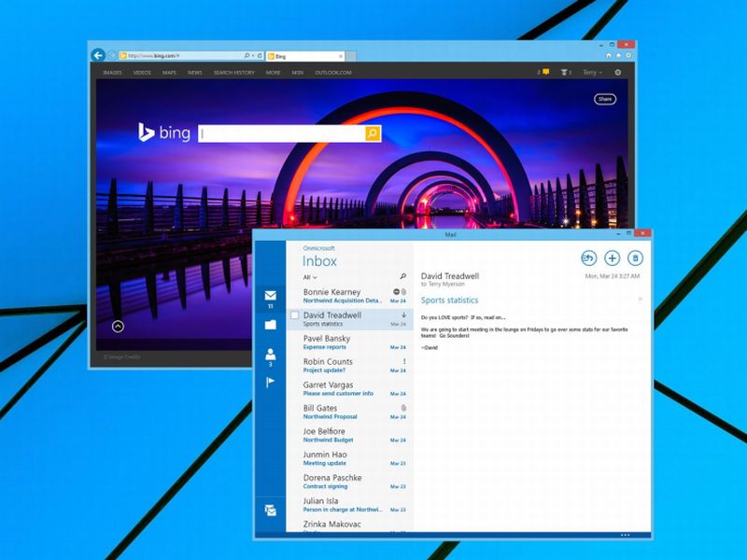The height and width of the screenshot is (560, 747).
Task: Click the Bing search input box
Action: click(x=282, y=133)
